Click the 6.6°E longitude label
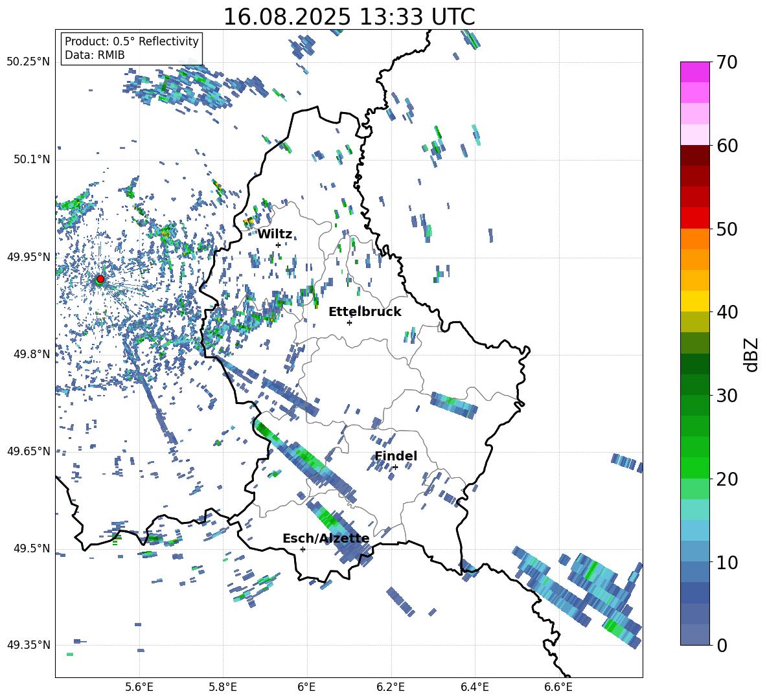 point(558,687)
